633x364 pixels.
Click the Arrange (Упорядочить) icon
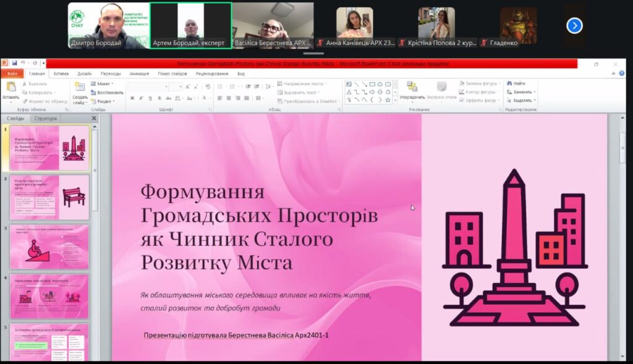(x=412, y=88)
